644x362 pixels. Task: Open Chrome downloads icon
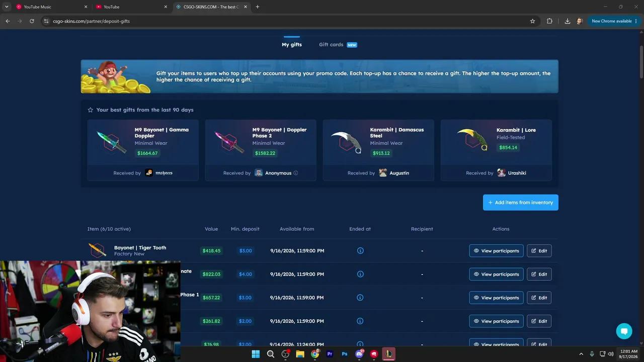coord(568,21)
